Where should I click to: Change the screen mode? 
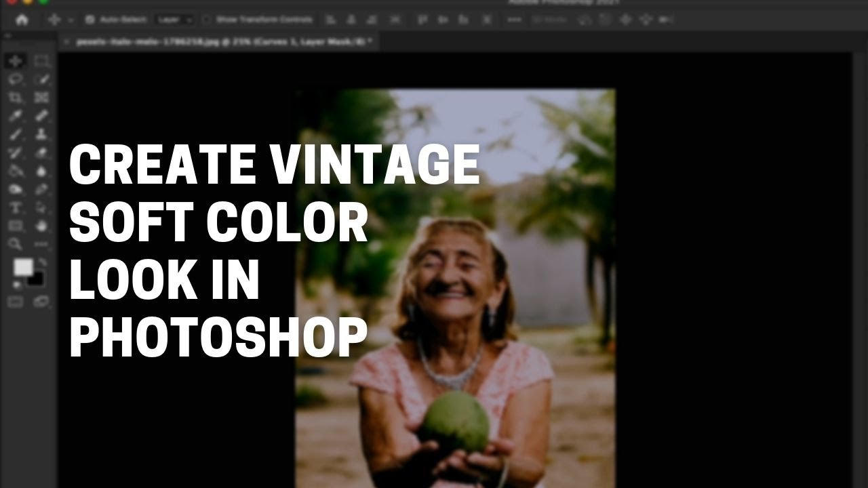tap(41, 302)
